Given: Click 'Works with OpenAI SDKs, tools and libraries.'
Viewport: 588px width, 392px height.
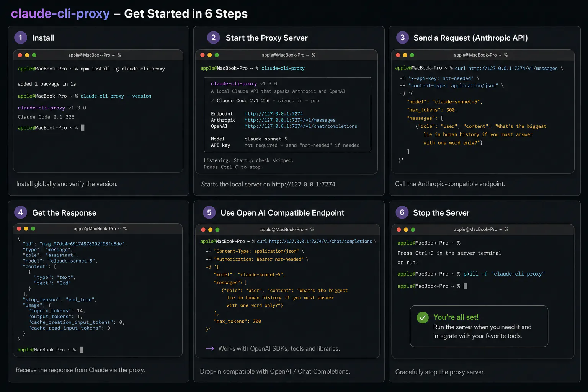Looking at the screenshot, I should [x=279, y=349].
